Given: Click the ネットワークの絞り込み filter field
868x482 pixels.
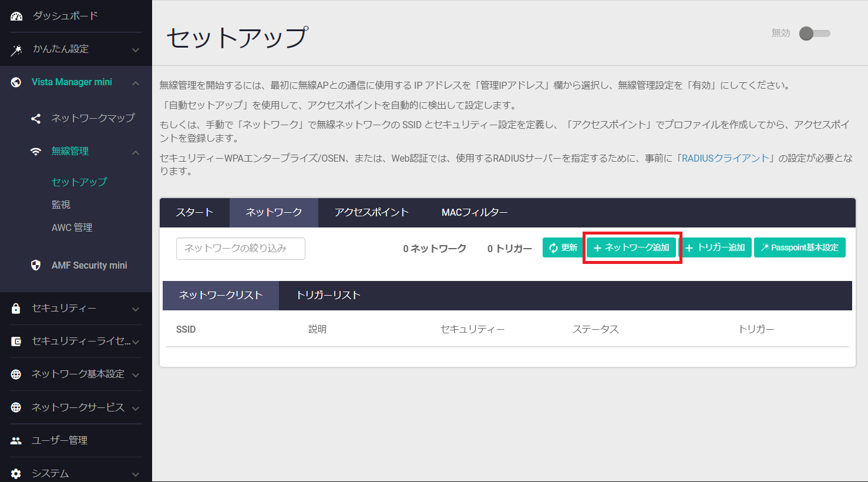Looking at the screenshot, I should [240, 249].
